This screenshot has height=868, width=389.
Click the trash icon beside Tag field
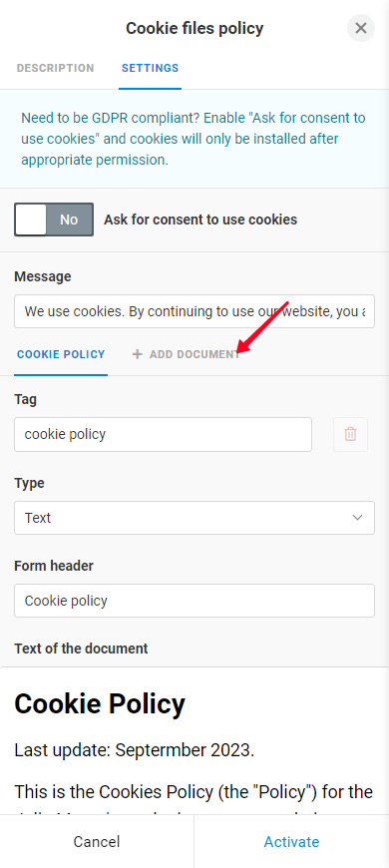[x=350, y=435]
